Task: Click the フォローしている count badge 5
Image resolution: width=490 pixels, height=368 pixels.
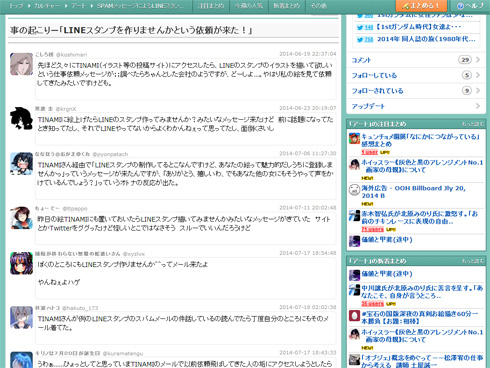Action: coord(467,75)
